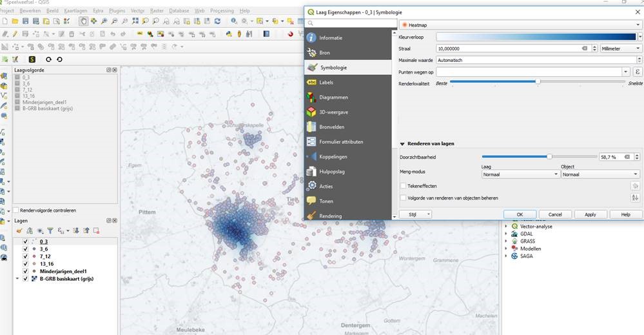This screenshot has width=644, height=335.
Task: Open the Kaartlagen menu
Action: tap(75, 11)
